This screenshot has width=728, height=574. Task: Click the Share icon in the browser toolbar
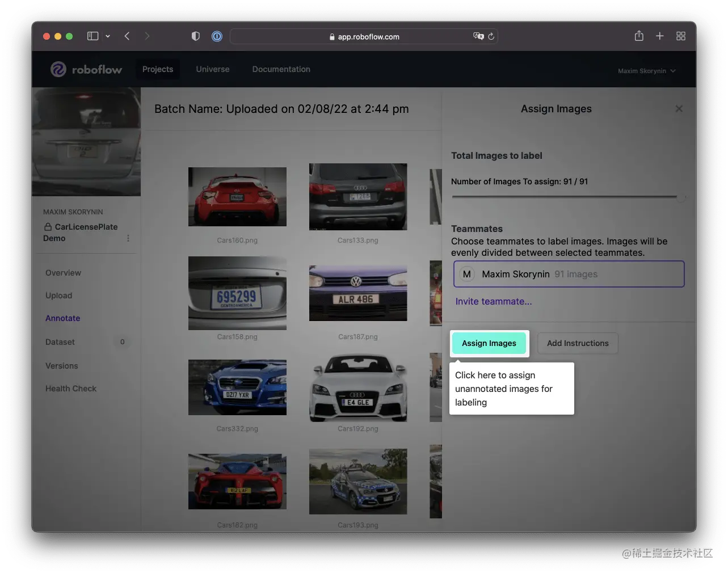638,36
